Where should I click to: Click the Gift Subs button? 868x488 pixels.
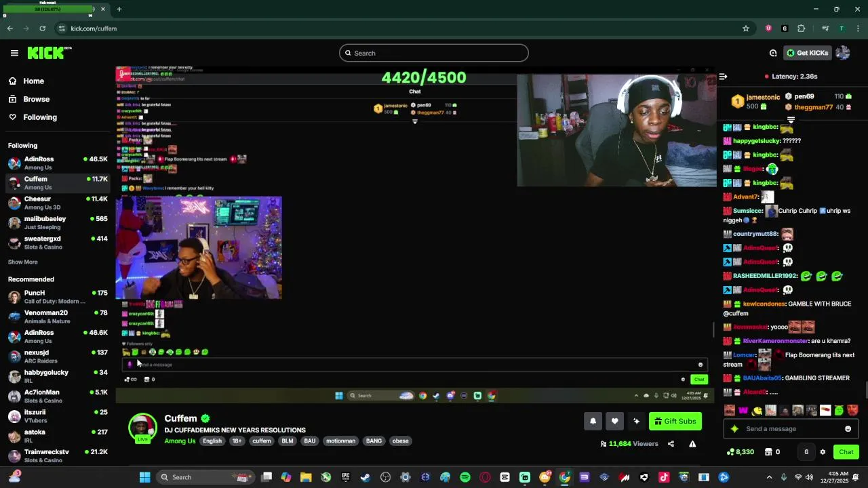(x=675, y=422)
